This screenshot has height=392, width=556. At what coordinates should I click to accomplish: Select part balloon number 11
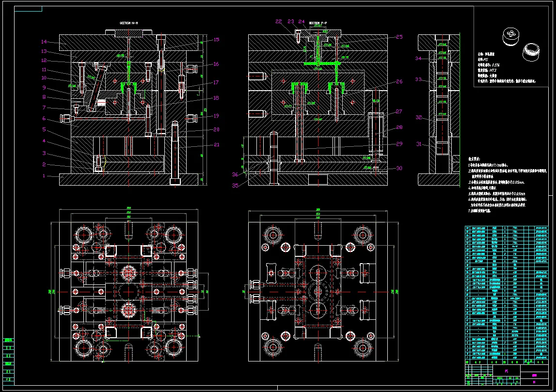(x=44, y=70)
